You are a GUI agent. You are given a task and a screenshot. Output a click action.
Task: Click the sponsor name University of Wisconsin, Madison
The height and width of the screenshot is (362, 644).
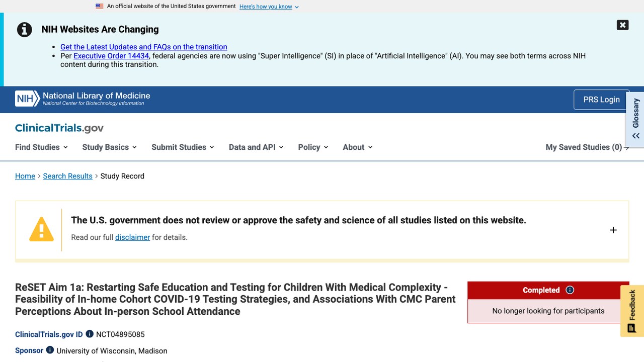coord(112,351)
